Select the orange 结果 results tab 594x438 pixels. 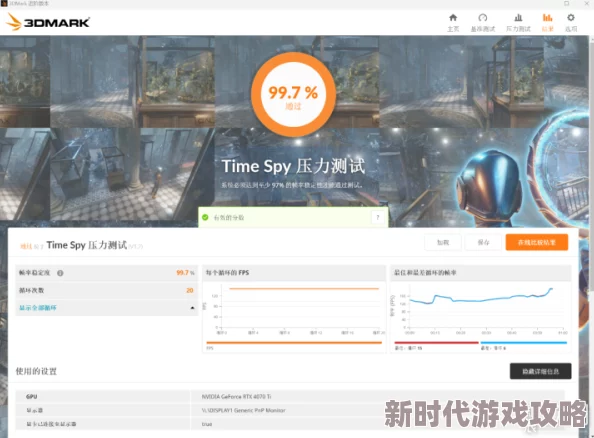[x=547, y=22]
